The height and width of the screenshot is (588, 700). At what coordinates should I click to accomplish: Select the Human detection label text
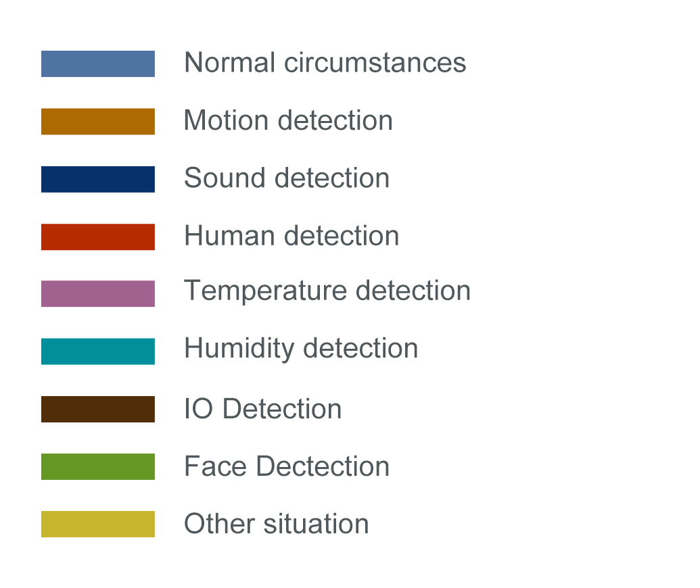coord(291,236)
